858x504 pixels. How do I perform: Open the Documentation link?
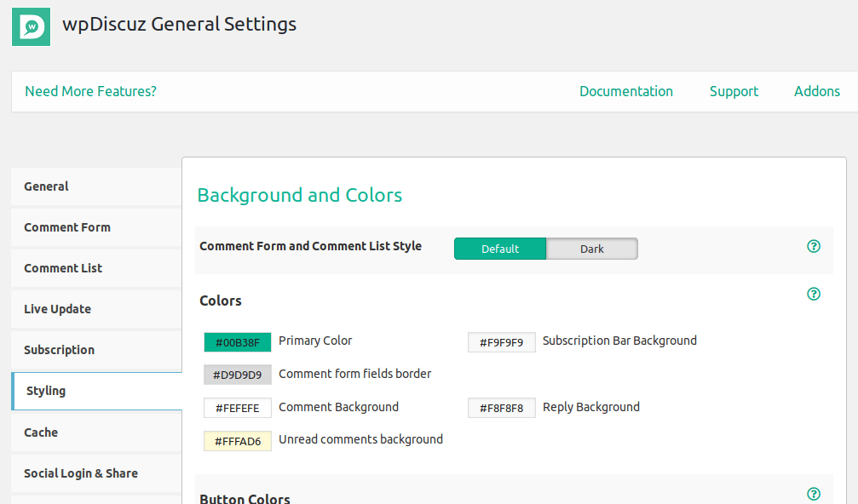pyautogui.click(x=626, y=91)
